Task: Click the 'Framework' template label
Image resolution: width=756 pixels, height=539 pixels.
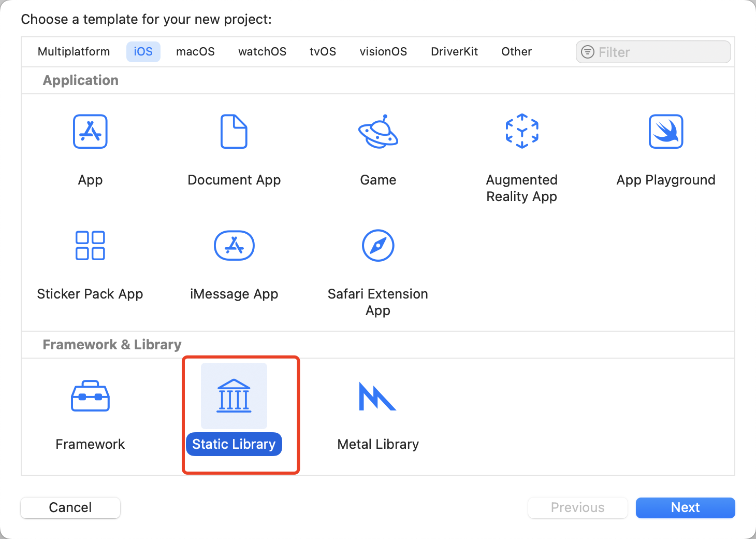Action: point(90,444)
